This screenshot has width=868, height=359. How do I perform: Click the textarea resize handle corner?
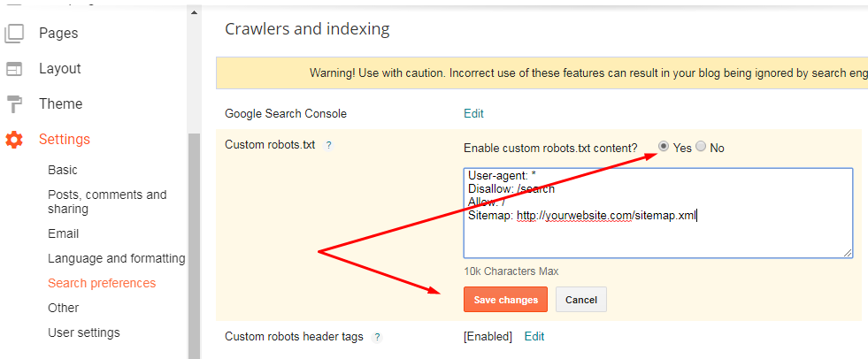coord(848,253)
